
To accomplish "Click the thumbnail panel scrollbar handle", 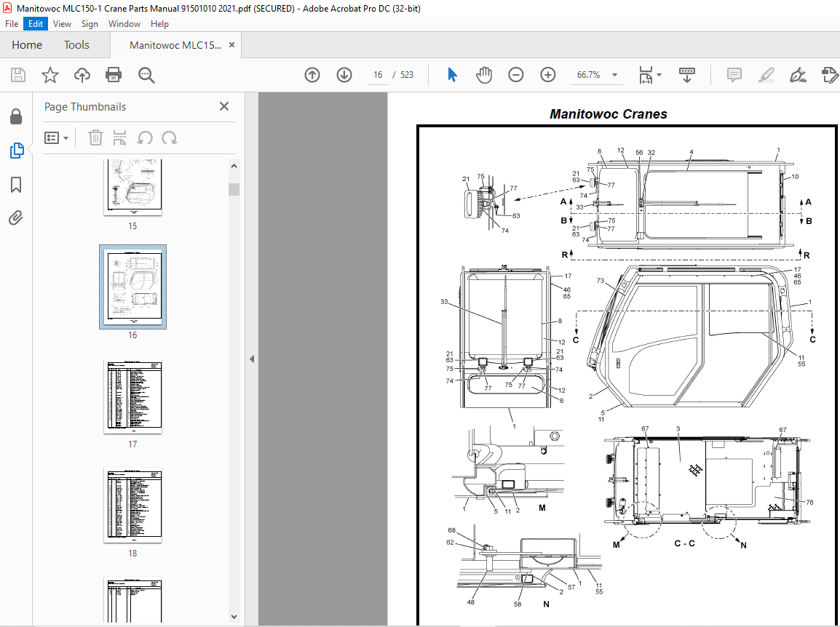I will point(234,190).
